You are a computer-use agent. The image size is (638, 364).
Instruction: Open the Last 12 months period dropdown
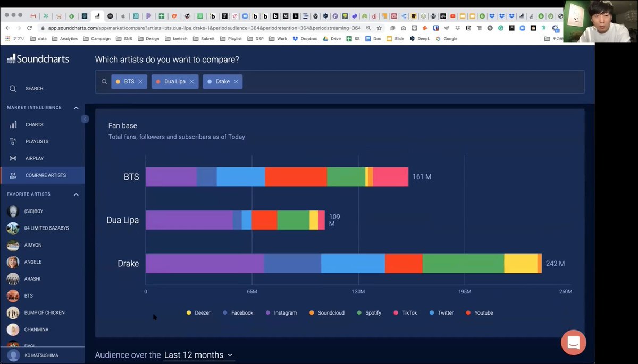(x=198, y=355)
